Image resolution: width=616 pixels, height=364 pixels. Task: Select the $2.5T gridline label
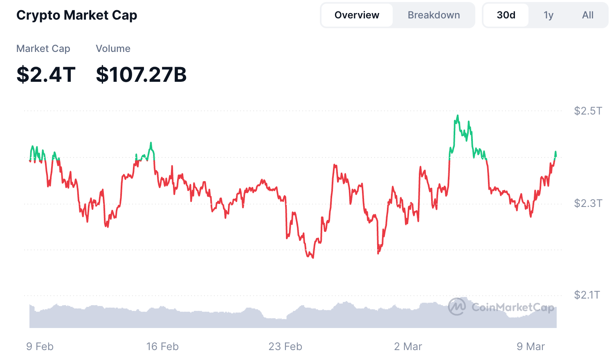(x=587, y=110)
